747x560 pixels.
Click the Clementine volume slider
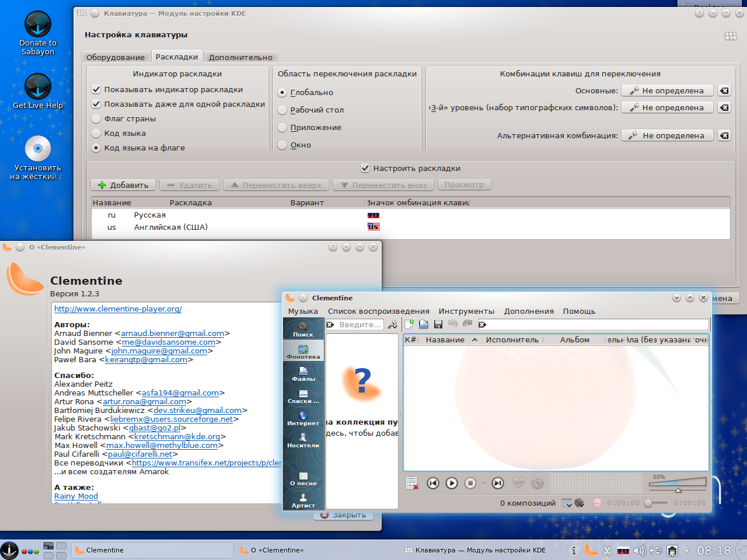pos(678,485)
